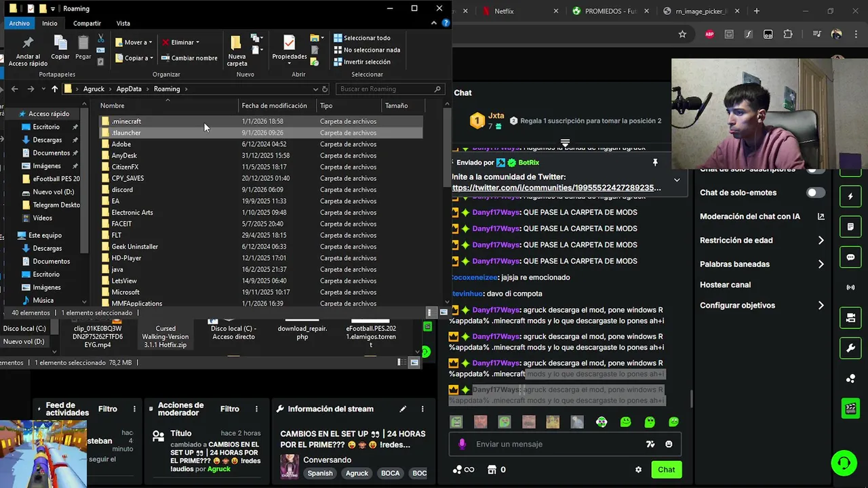Expand the Copiar a dropdown

(151, 58)
